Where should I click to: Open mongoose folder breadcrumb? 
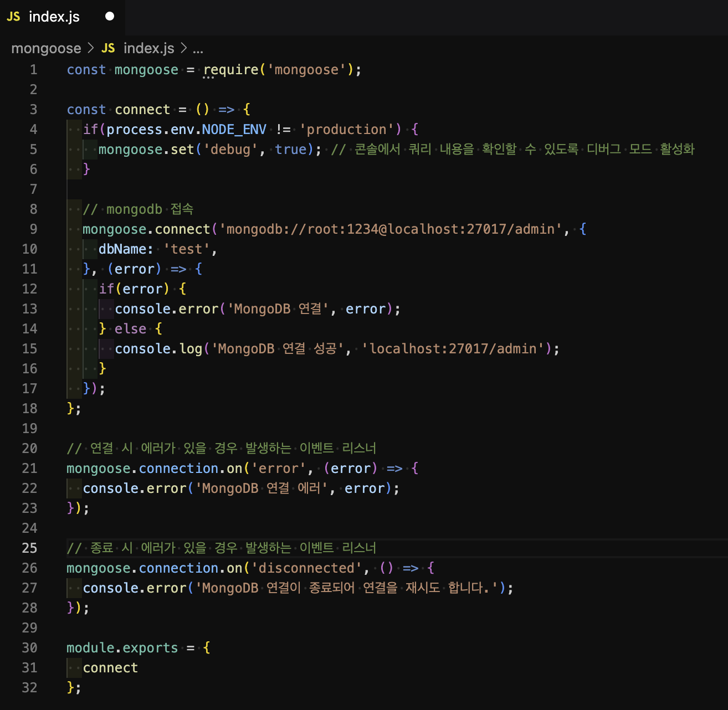point(46,49)
